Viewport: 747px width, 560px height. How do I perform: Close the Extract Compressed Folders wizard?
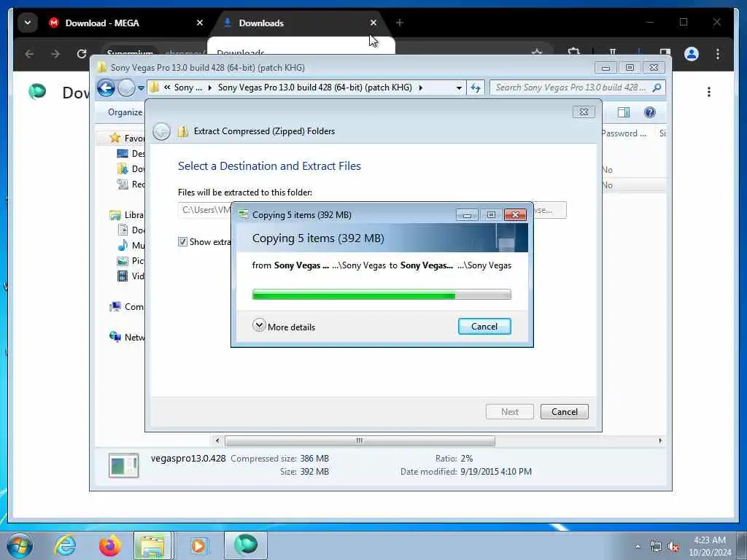(584, 112)
